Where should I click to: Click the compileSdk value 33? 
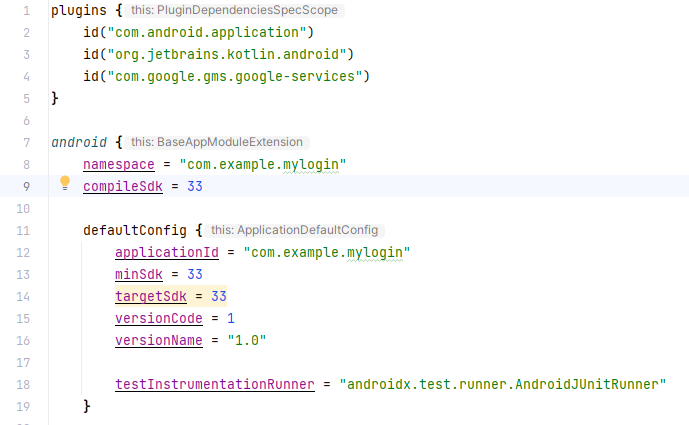(x=195, y=186)
